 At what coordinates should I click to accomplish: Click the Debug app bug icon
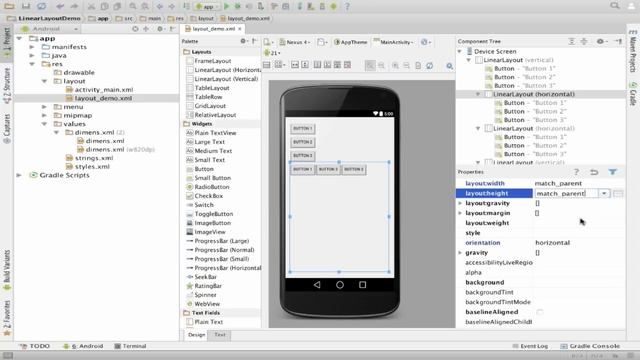(x=237, y=6)
